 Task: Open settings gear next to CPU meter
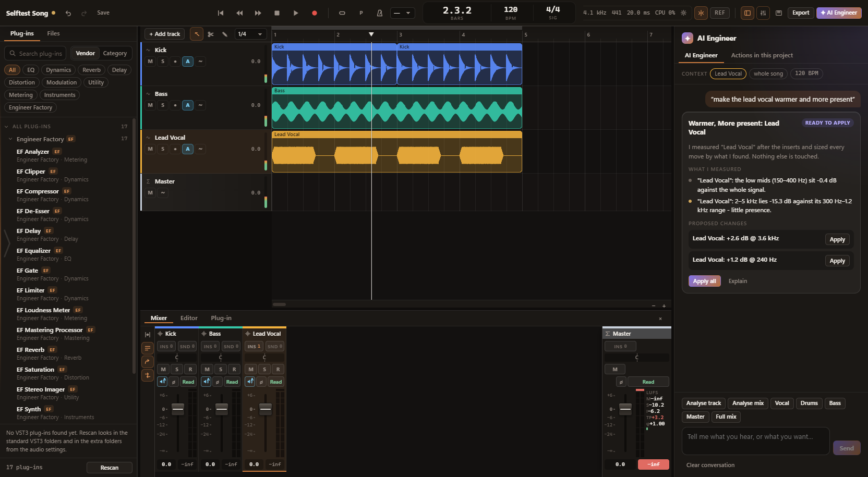[x=683, y=13]
